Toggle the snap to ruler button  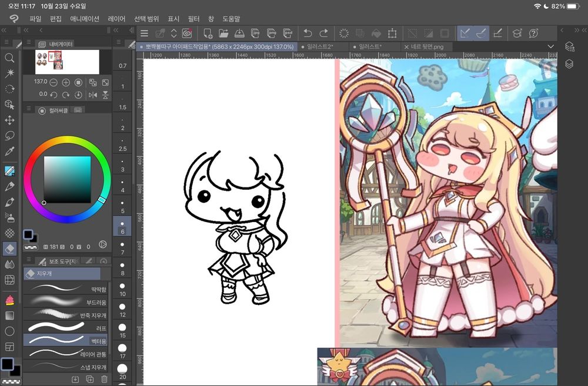(x=465, y=33)
